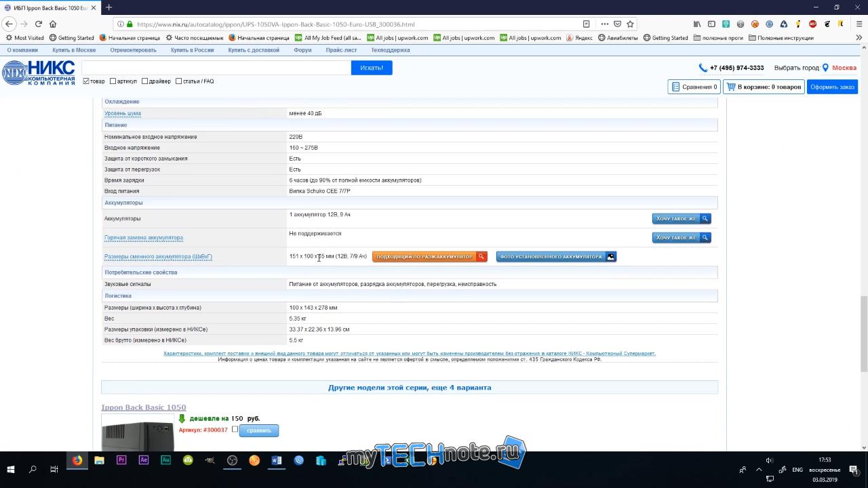
Task: Enable the артикул search checkbox
Action: coord(113,81)
